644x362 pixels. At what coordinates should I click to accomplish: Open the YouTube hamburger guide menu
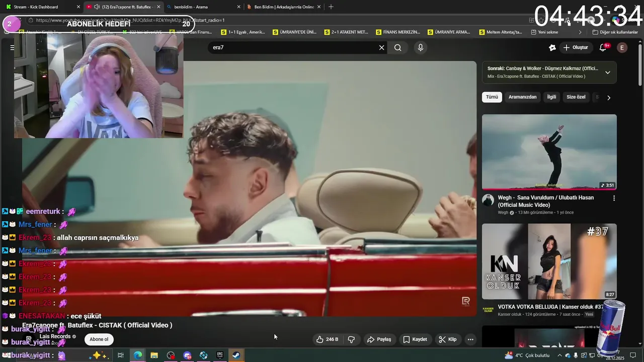[x=12, y=48]
